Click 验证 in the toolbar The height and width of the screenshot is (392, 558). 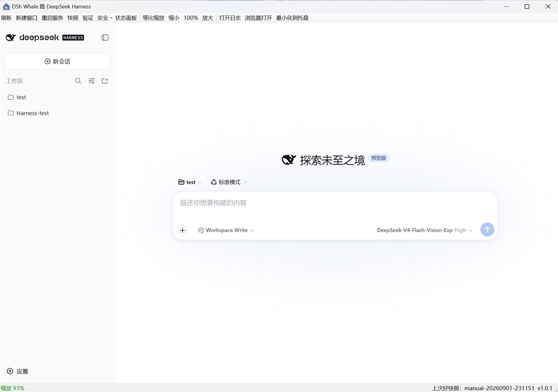pos(88,18)
